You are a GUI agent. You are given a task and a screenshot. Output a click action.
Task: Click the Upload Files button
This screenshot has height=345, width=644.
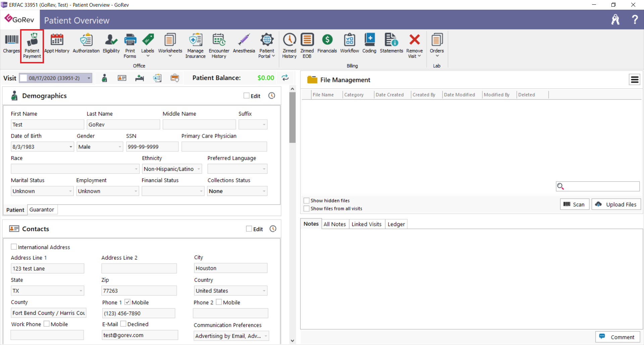(x=616, y=204)
